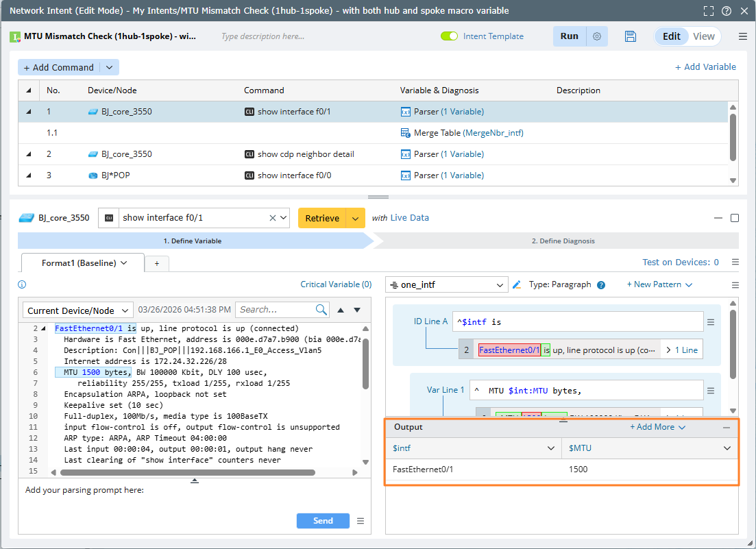
Task: Click the Type Paragraph help icon
Action: tap(601, 285)
